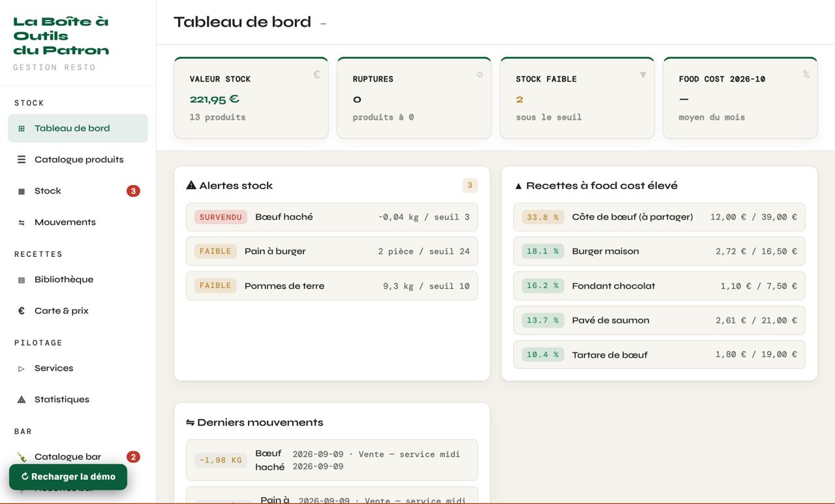Select the Mouvements arrows icon in the sidebar
The width and height of the screenshot is (835, 504).
pyautogui.click(x=22, y=222)
